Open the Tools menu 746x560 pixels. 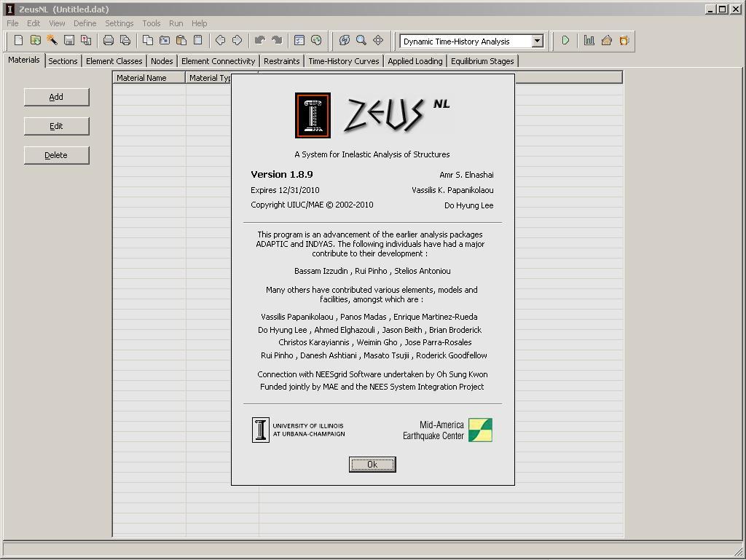point(152,23)
